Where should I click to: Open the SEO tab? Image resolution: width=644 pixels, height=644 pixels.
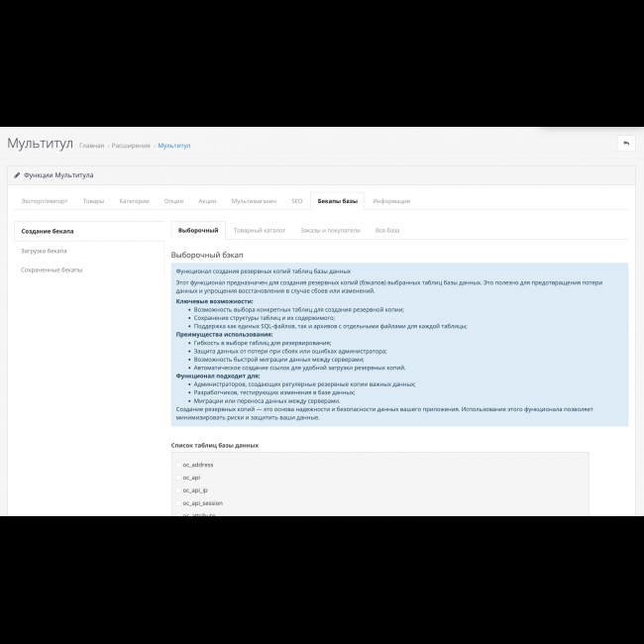(296, 201)
